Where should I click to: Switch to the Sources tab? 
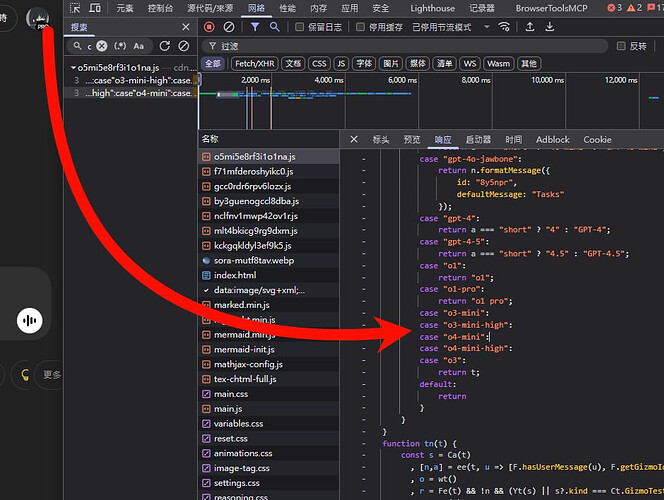(210, 8)
